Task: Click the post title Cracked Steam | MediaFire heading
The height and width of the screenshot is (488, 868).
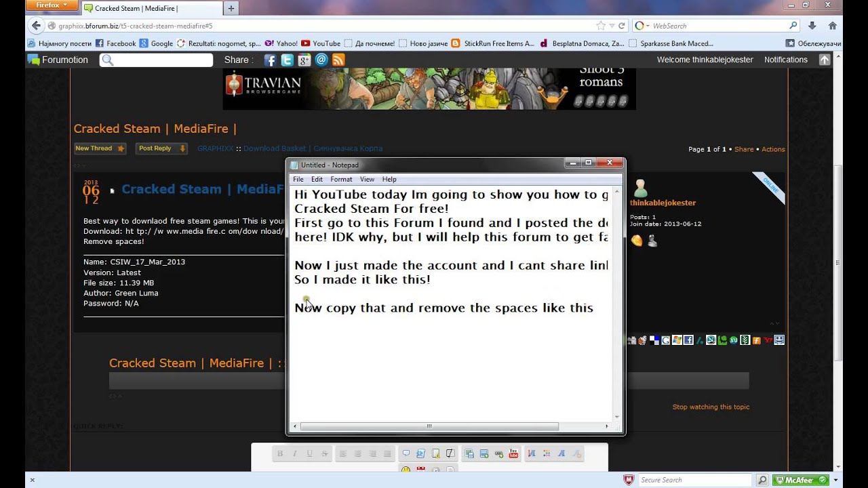Action: pyautogui.click(x=202, y=189)
